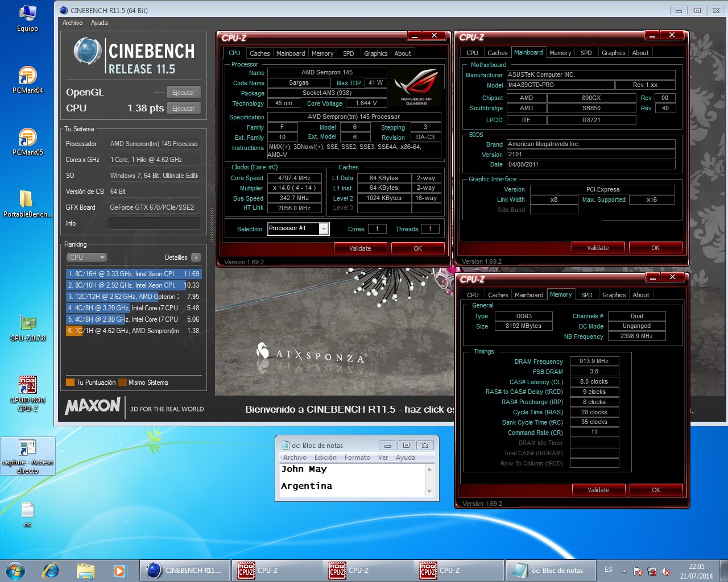Switch to the first CPU-Z taskbar button
Image resolution: width=728 pixels, height=582 pixels.
pos(276,571)
